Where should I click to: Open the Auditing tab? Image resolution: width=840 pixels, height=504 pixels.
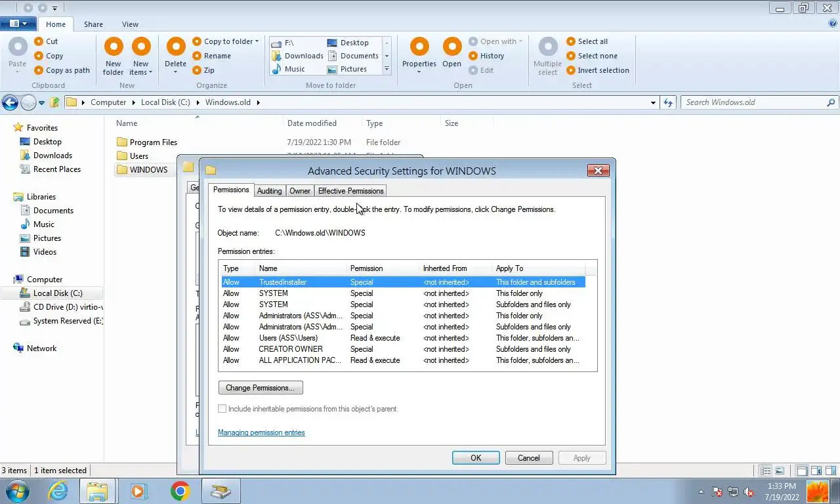(x=269, y=191)
